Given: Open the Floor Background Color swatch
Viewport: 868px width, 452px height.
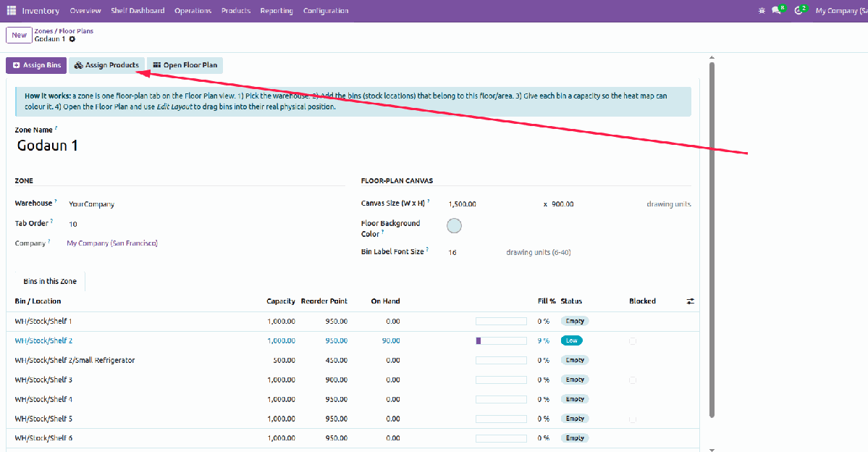Looking at the screenshot, I should (x=454, y=226).
